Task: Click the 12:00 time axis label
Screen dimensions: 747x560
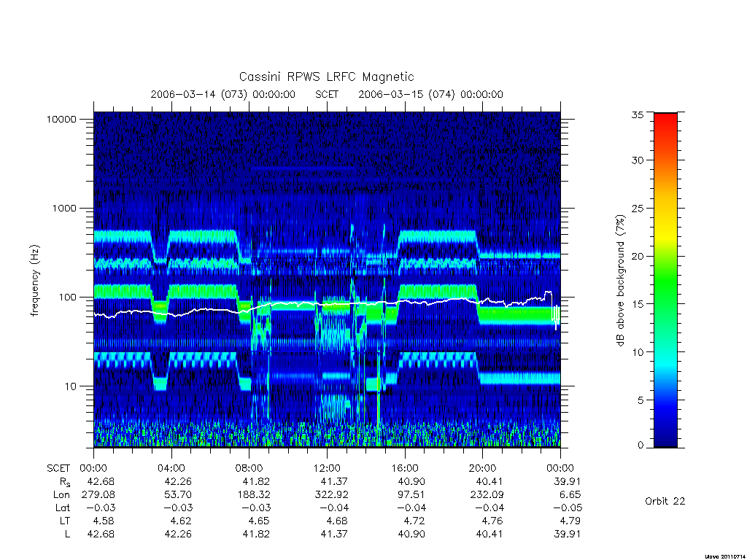Action: (327, 468)
